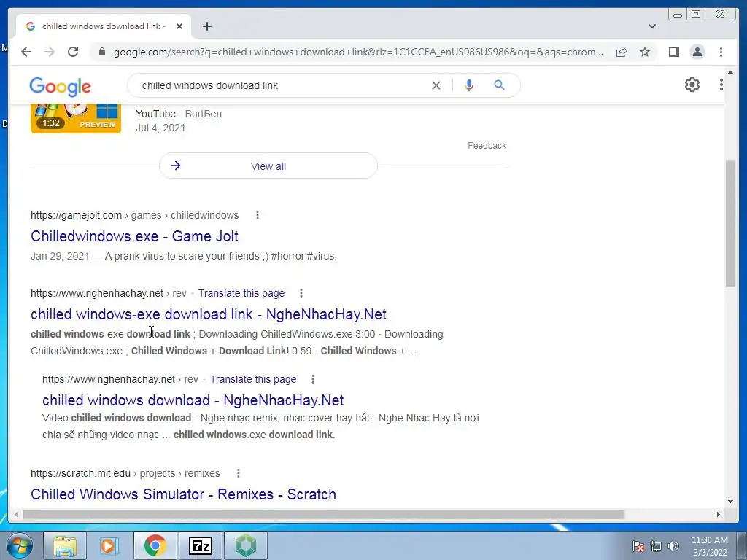The width and height of the screenshot is (747, 560).
Task: Click inside the Google search field
Action: coord(281,85)
